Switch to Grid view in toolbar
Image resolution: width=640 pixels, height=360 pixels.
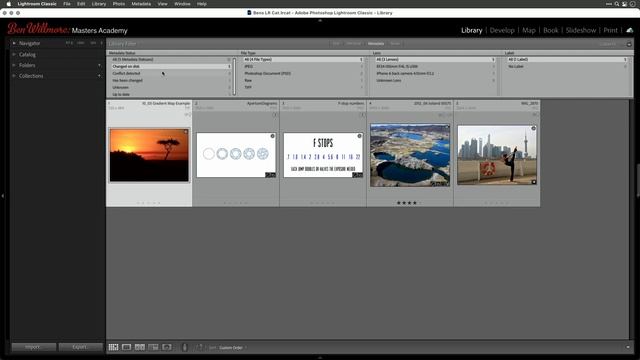click(113, 347)
